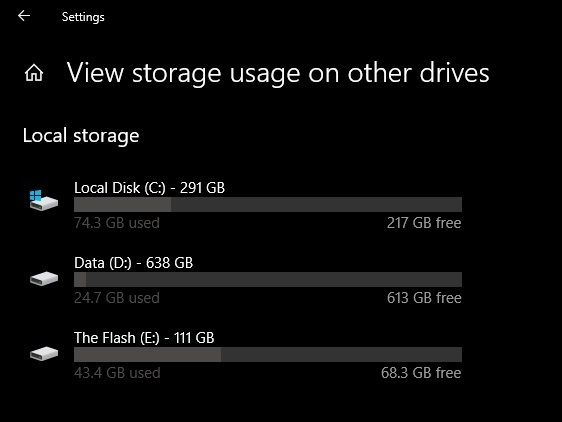562x422 pixels.
Task: Click the Settings window title text
Action: [83, 17]
